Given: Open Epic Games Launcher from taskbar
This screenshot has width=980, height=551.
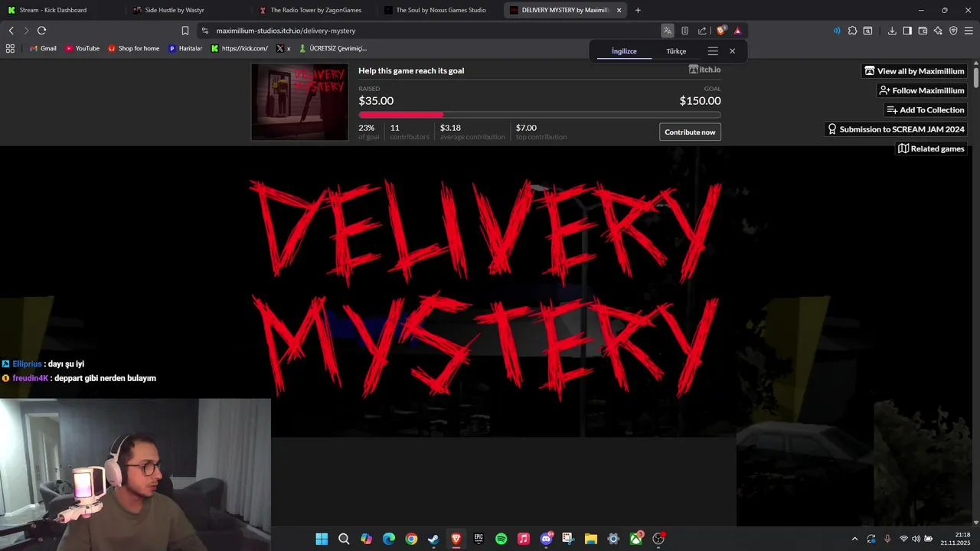Looking at the screenshot, I should [479, 539].
